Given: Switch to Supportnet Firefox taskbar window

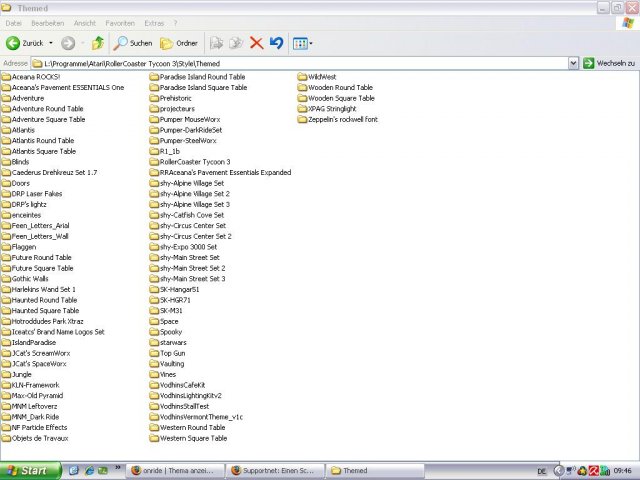Looking at the screenshot, I should pyautogui.click(x=275, y=471).
